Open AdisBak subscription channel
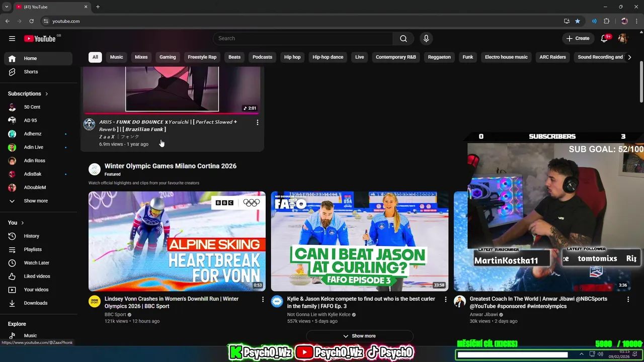 [38, 174]
